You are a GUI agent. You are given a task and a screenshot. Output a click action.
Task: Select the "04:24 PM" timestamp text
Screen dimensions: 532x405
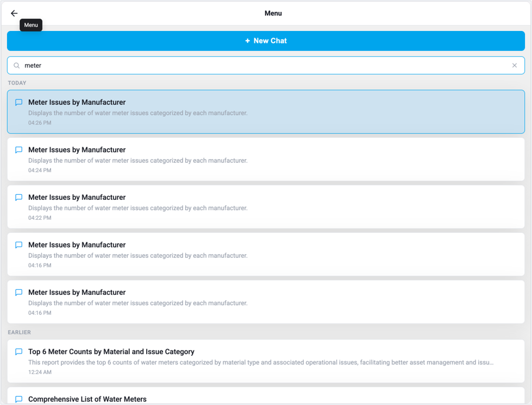(x=40, y=170)
